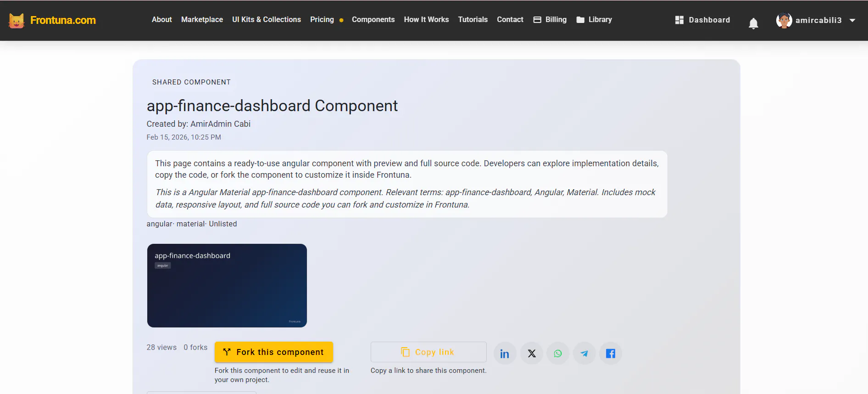The height and width of the screenshot is (394, 868).
Task: Open UI Kits & Collections
Action: pos(267,20)
